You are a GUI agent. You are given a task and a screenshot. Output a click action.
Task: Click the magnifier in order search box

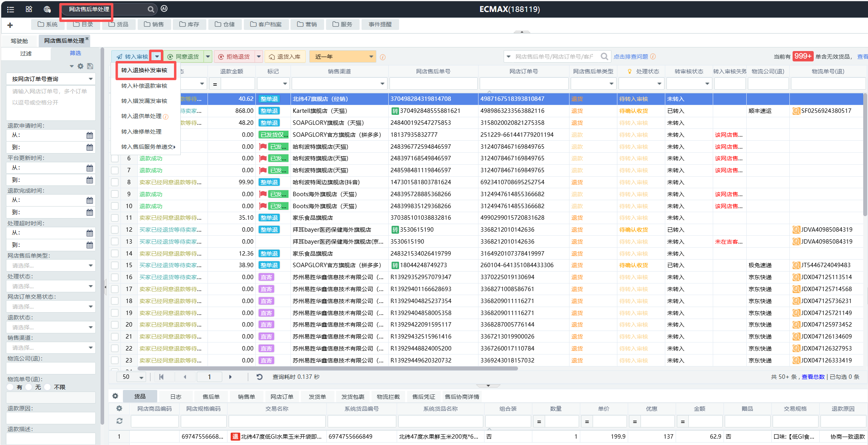(x=604, y=57)
